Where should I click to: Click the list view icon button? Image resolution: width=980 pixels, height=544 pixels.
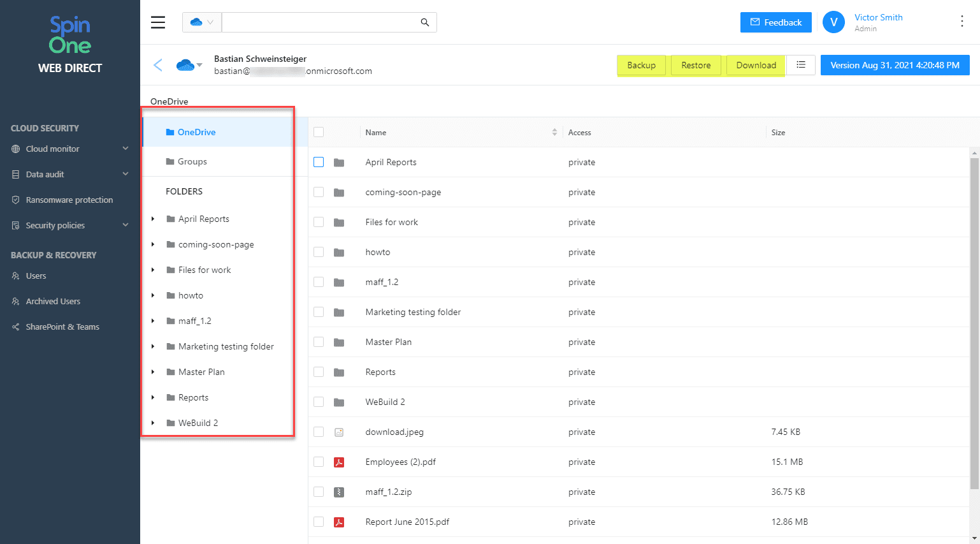click(x=801, y=65)
